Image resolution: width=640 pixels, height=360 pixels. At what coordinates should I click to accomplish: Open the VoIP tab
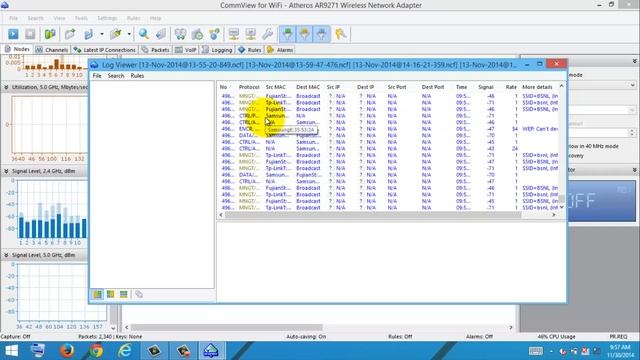click(186, 50)
